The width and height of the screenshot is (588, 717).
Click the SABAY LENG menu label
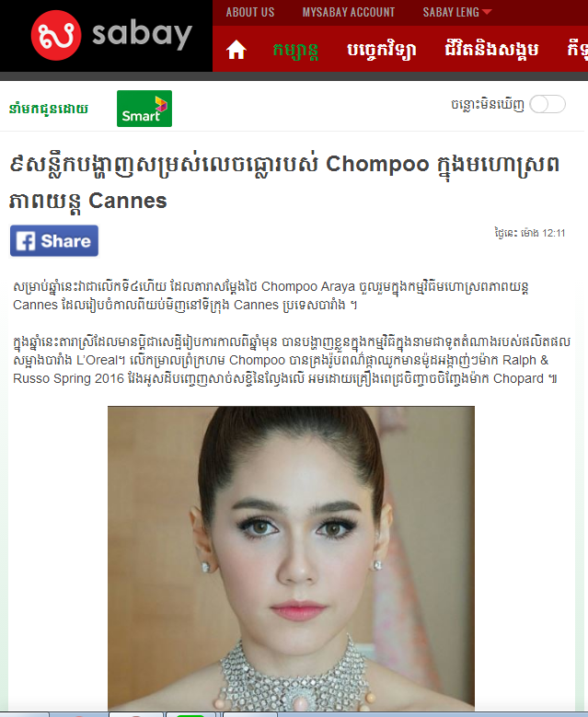(x=451, y=12)
